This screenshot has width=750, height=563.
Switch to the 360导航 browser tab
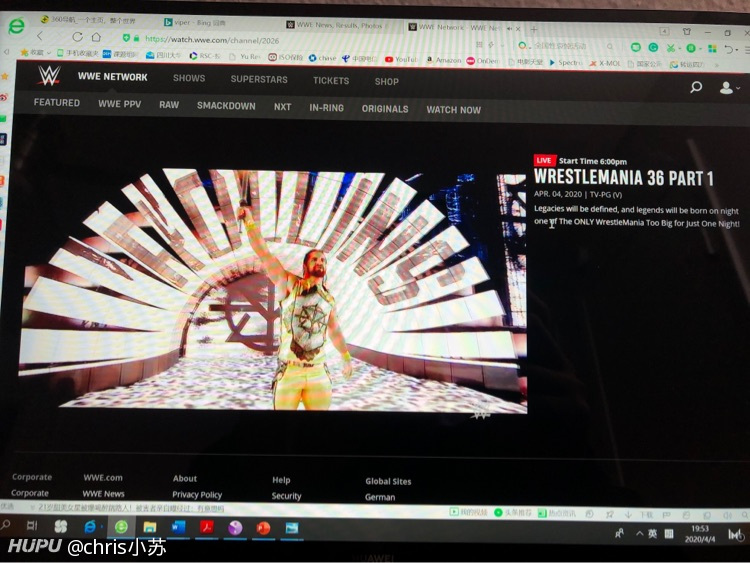(88, 20)
